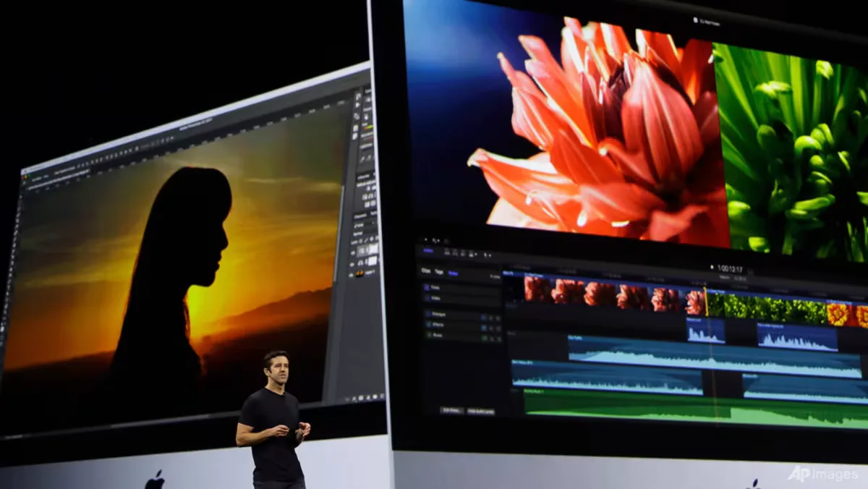Switch to the Tags tab in timeline index
The width and height of the screenshot is (868, 489).
click(439, 272)
